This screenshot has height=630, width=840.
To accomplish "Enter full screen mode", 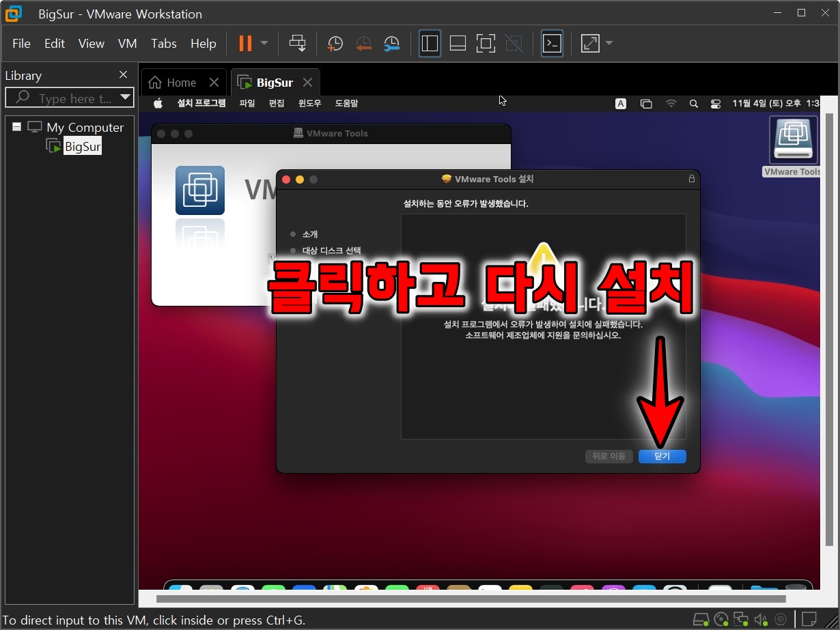I will click(486, 44).
